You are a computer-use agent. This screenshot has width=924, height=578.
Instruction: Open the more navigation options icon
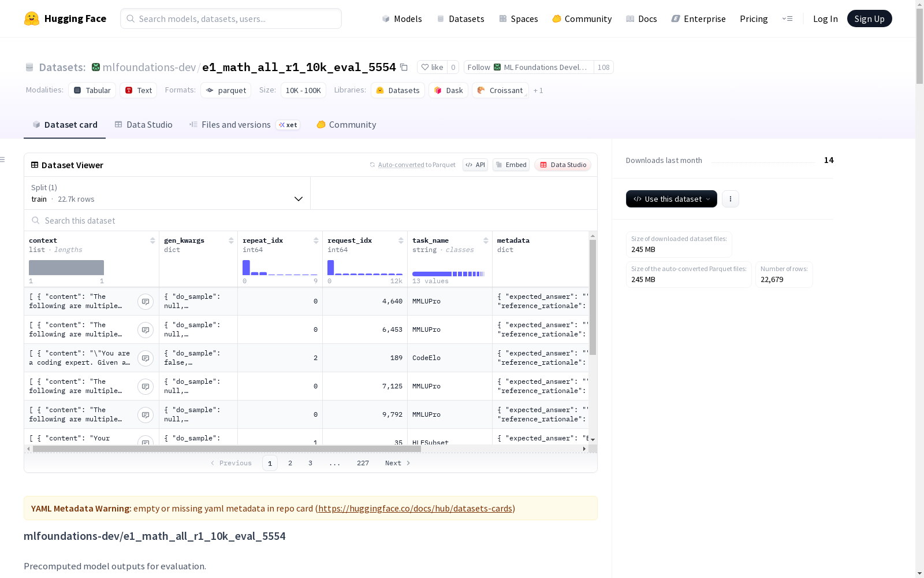(x=787, y=18)
